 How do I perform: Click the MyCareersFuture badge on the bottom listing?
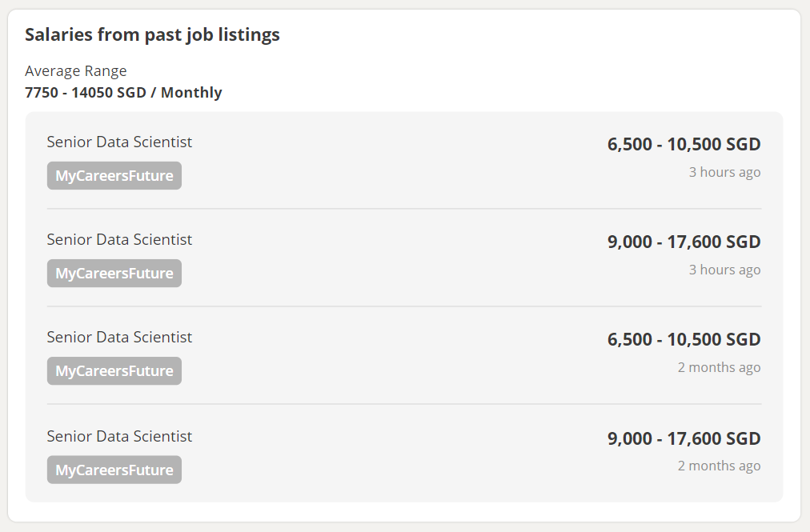click(114, 470)
